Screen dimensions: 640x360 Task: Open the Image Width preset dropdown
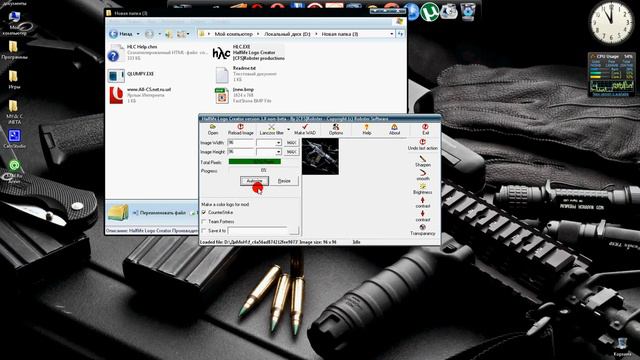[278, 142]
